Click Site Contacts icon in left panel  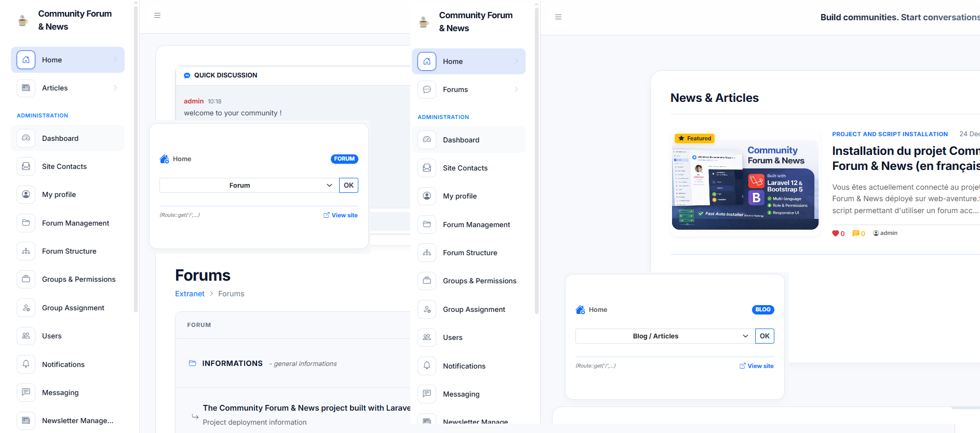point(26,166)
